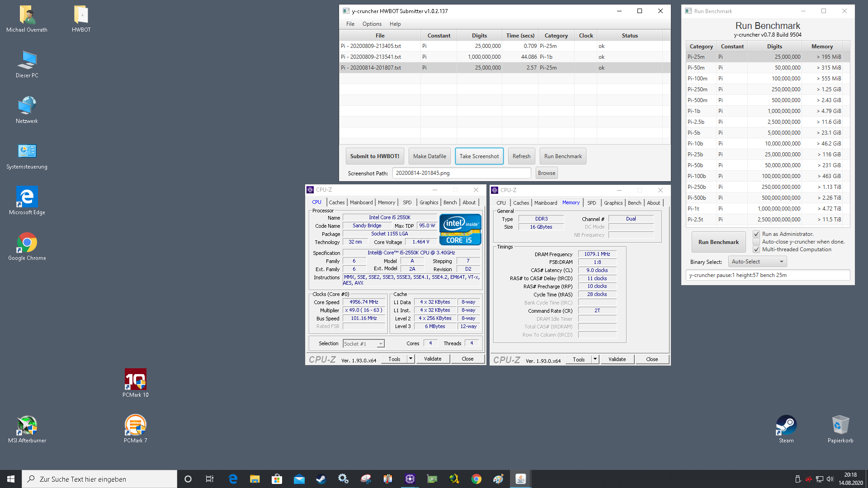Screen dimensions: 868x488
Task: Sort benchmark list by Memory column header
Action: (821, 47)
